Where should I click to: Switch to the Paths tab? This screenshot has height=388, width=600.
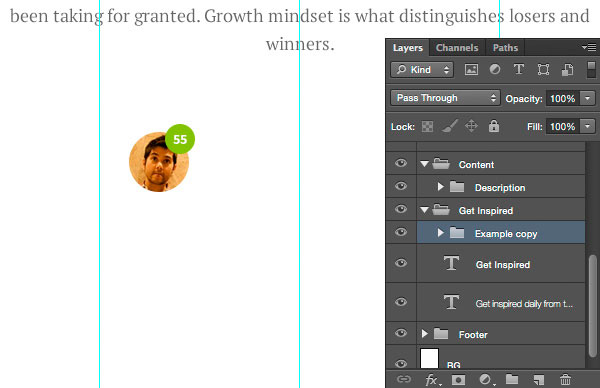pyautogui.click(x=505, y=48)
